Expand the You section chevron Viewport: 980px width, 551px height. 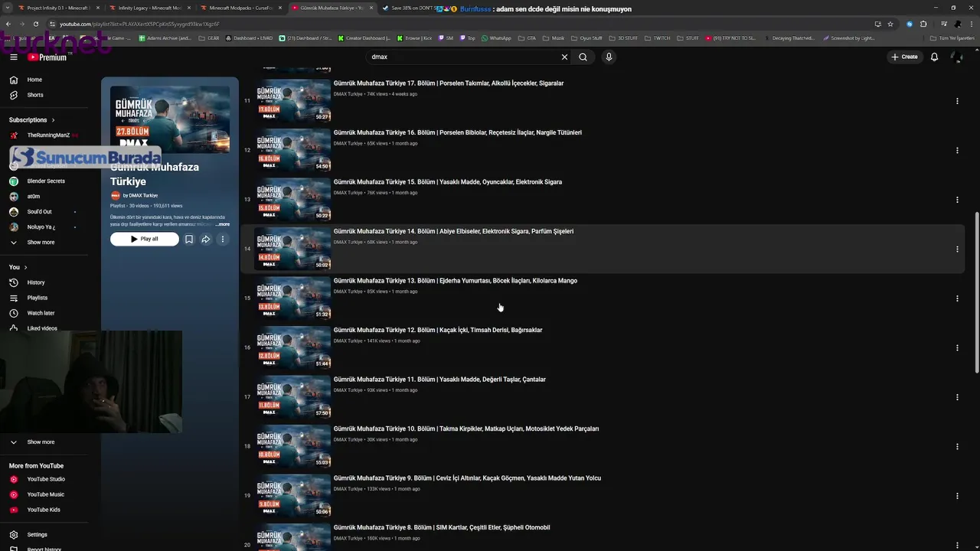[25, 267]
